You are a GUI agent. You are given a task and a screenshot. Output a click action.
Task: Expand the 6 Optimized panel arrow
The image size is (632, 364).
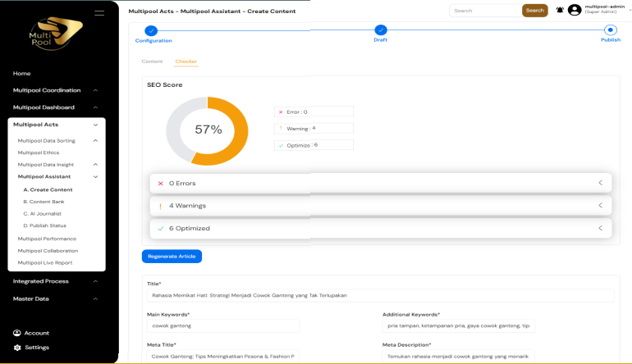pyautogui.click(x=601, y=228)
